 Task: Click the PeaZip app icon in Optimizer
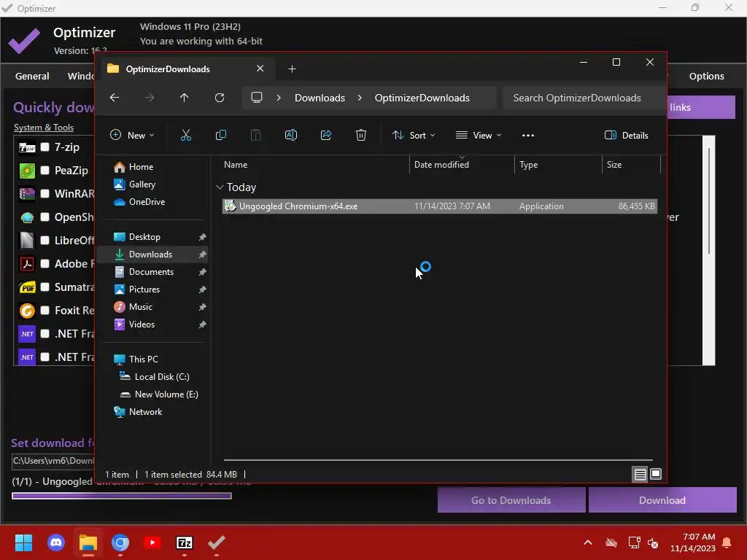click(27, 170)
